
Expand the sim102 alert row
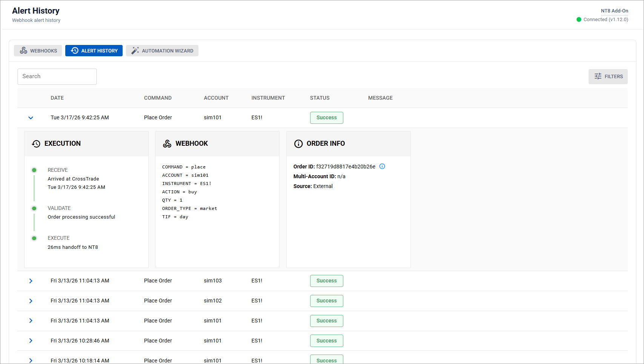pyautogui.click(x=31, y=301)
